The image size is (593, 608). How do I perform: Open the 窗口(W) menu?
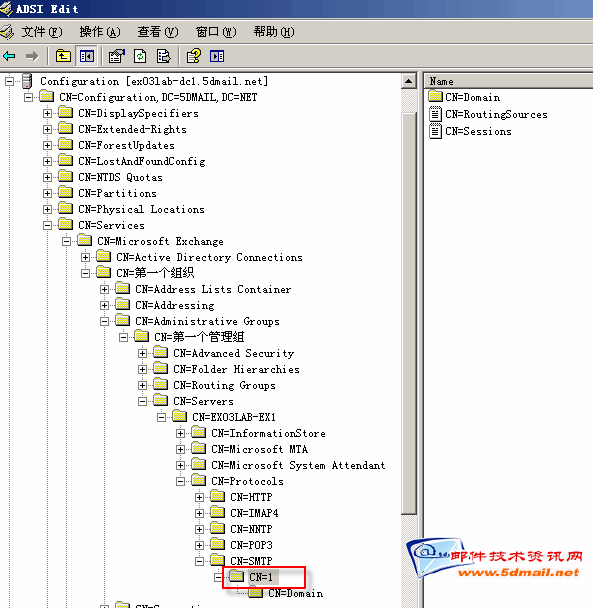(x=216, y=32)
